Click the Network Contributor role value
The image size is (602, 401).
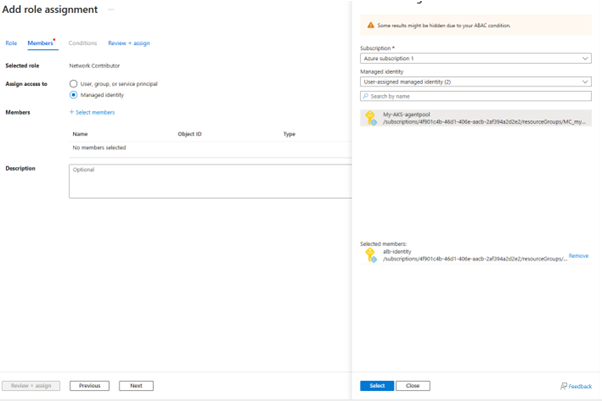94,66
